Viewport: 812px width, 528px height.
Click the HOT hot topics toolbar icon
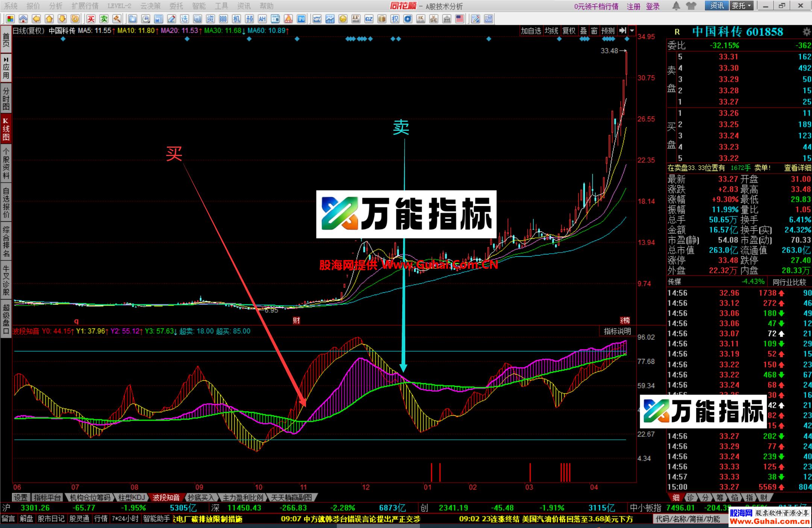click(289, 18)
